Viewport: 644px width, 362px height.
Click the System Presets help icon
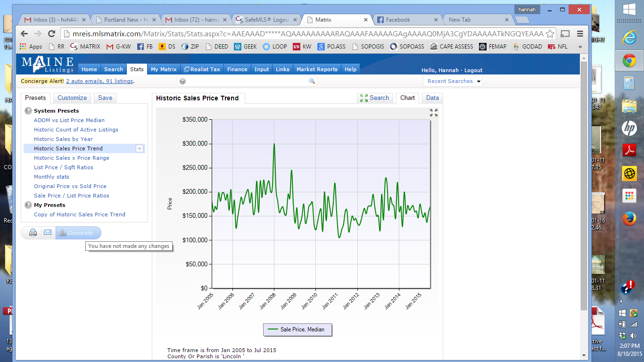pyautogui.click(x=28, y=111)
